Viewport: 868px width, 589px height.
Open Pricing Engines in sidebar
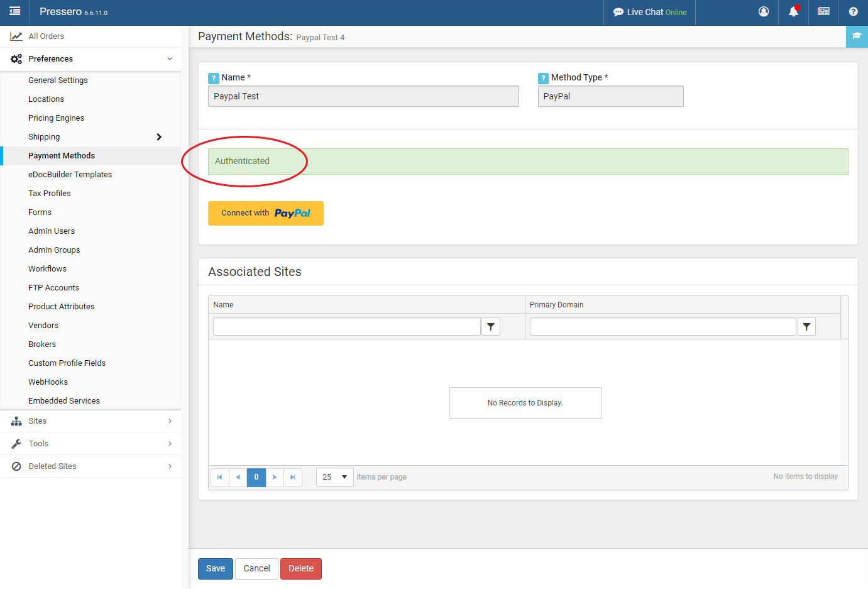pyautogui.click(x=56, y=118)
